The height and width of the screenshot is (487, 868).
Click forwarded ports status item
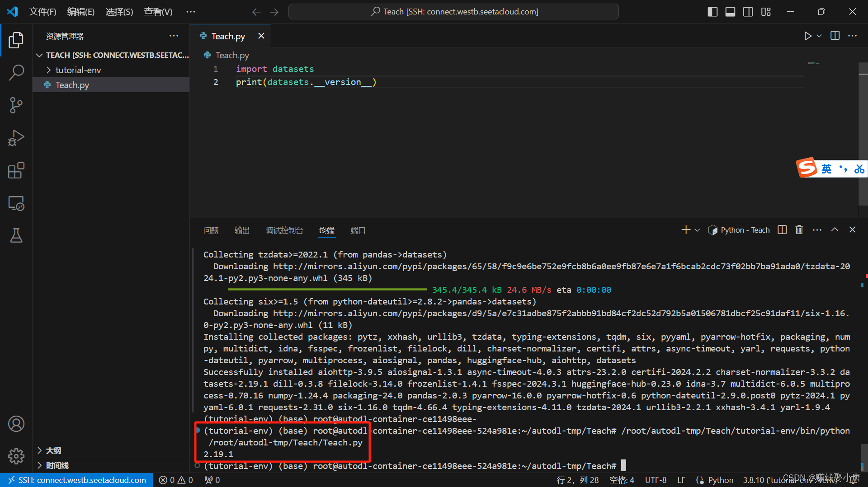click(212, 480)
